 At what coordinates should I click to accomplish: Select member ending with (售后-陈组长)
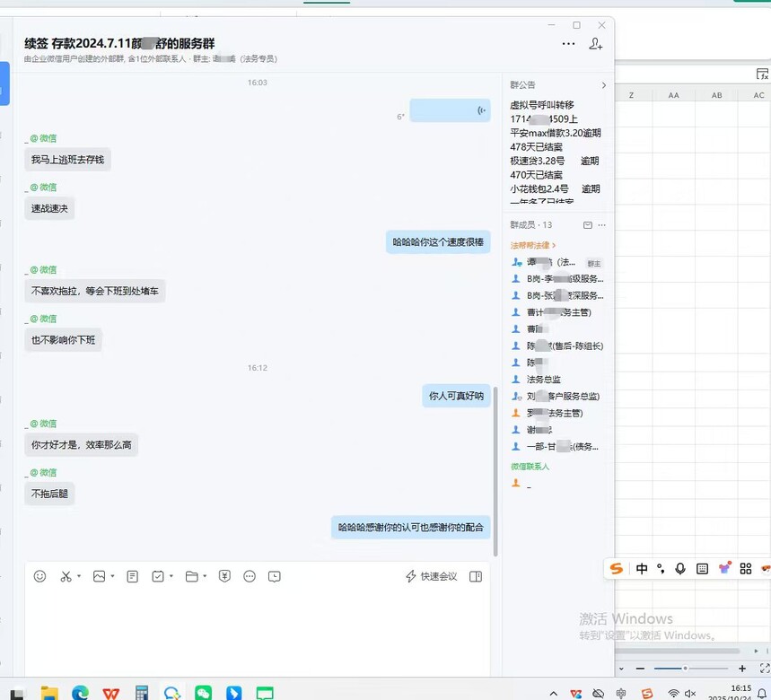557,346
